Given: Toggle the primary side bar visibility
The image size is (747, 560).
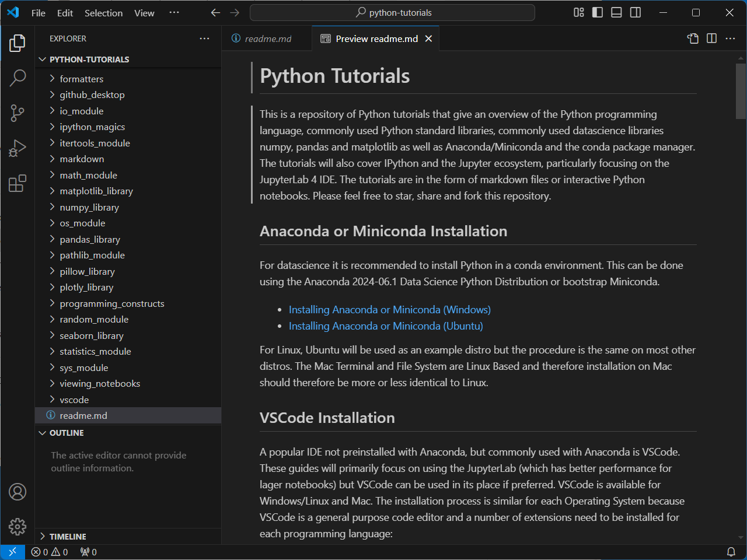Looking at the screenshot, I should pos(597,13).
